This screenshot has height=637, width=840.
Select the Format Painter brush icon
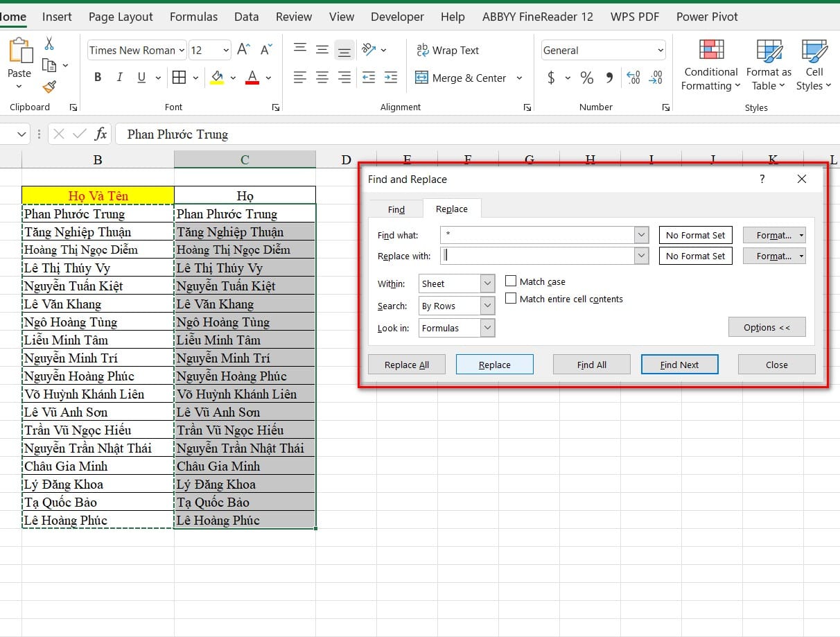tap(49, 87)
